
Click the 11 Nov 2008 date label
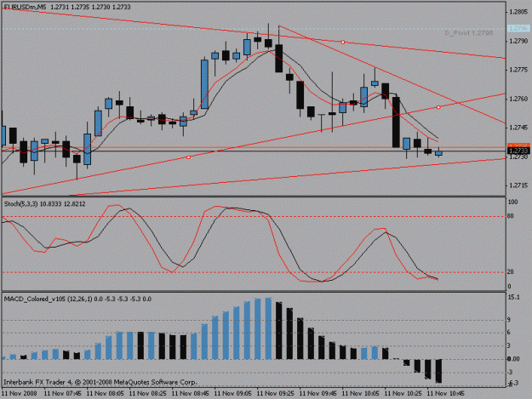point(19,394)
